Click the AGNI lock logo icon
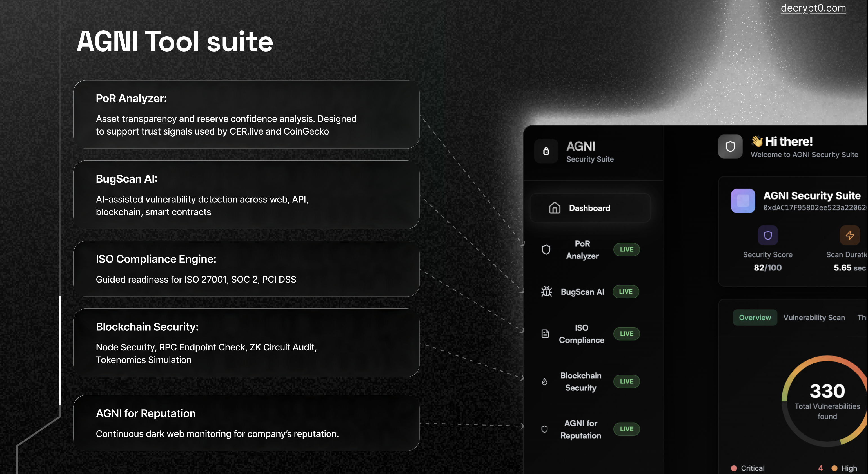868x474 pixels. (546, 151)
